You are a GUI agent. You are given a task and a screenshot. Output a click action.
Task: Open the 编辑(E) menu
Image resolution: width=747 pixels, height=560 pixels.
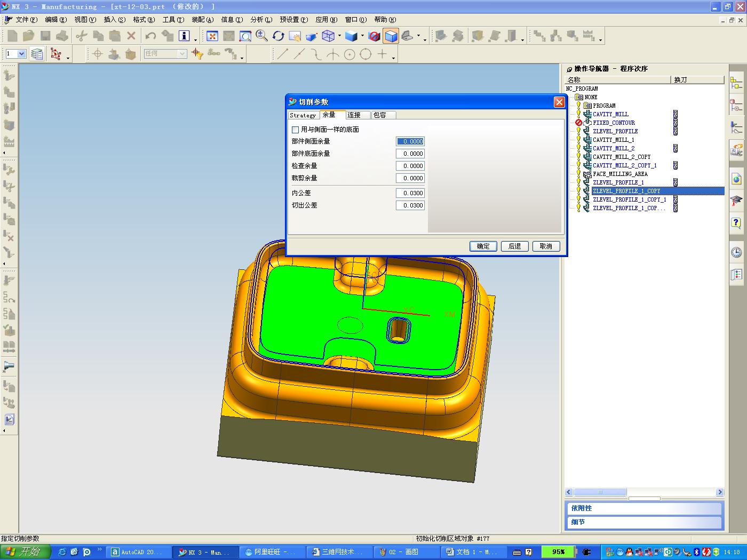click(x=56, y=20)
